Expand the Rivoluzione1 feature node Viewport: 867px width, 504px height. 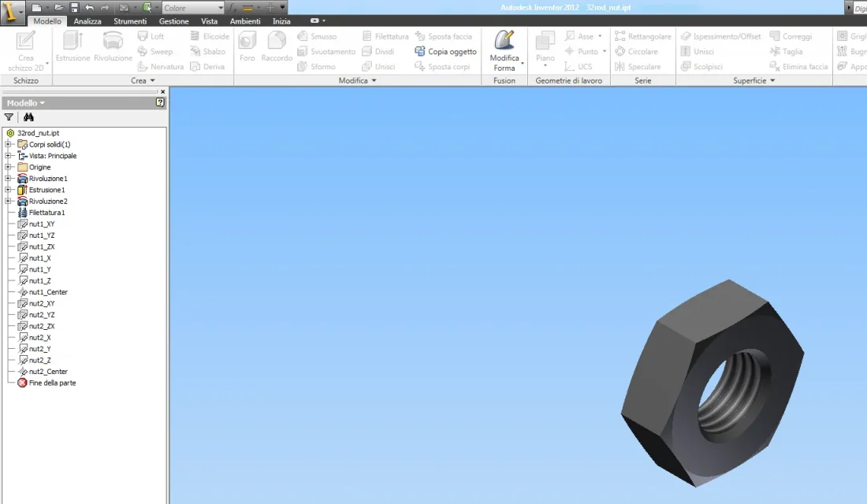8,179
